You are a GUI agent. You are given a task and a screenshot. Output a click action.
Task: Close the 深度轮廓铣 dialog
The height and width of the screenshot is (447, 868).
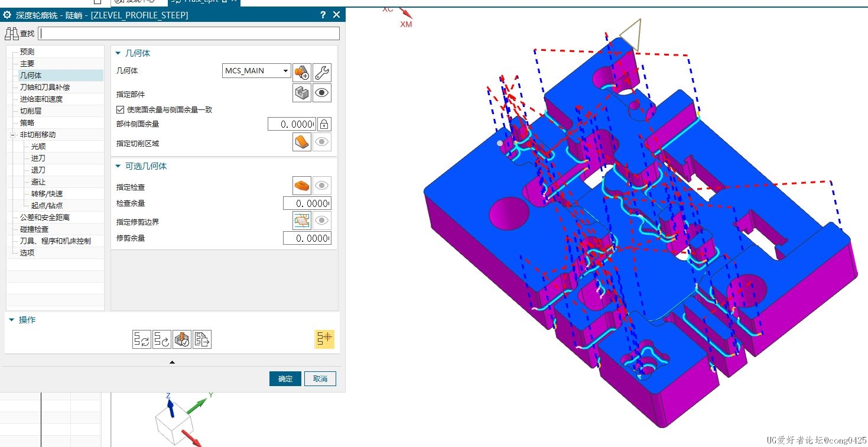point(337,15)
